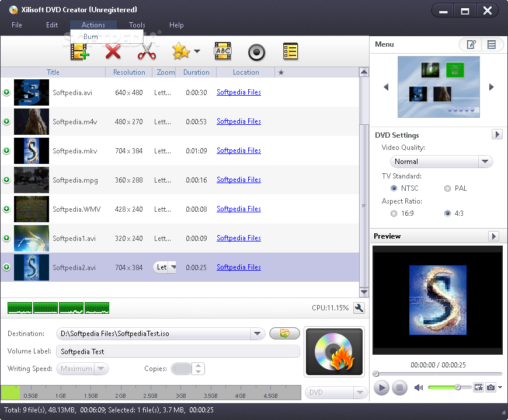The height and width of the screenshot is (420, 508).
Task: Click the preview play button
Action: point(382,388)
